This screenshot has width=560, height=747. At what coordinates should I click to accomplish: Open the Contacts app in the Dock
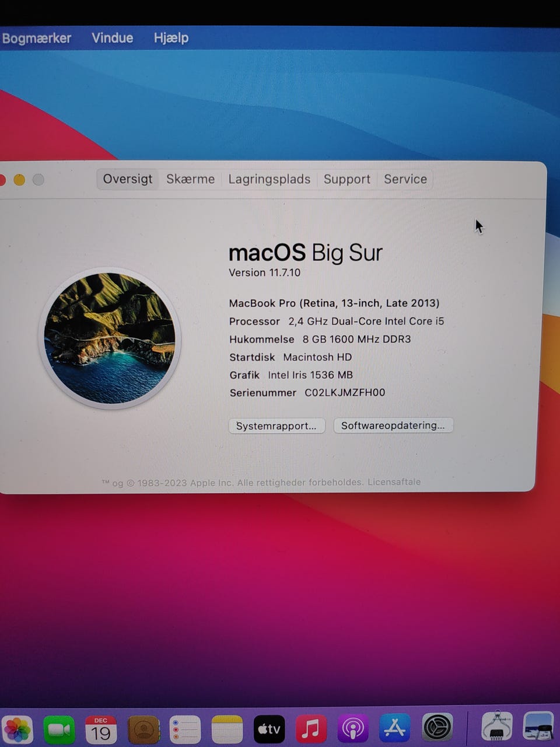click(143, 730)
